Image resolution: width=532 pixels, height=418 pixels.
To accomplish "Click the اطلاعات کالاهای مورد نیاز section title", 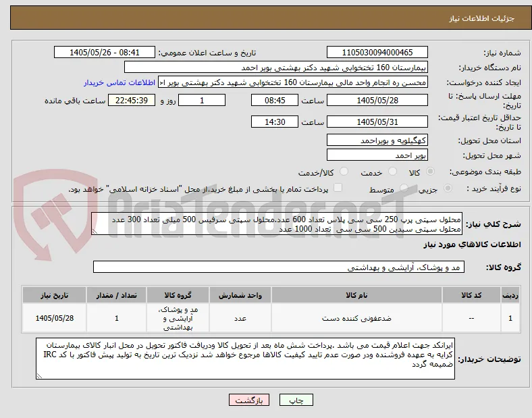I will pyautogui.click(x=472, y=244).
